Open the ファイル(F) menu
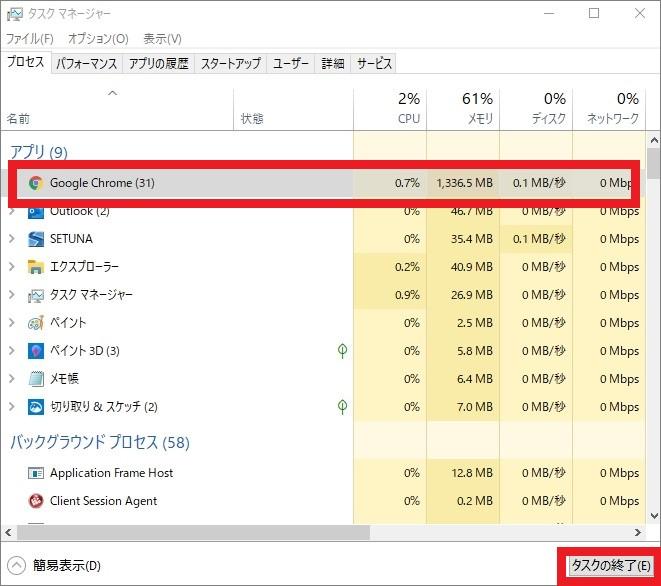 coord(30,39)
